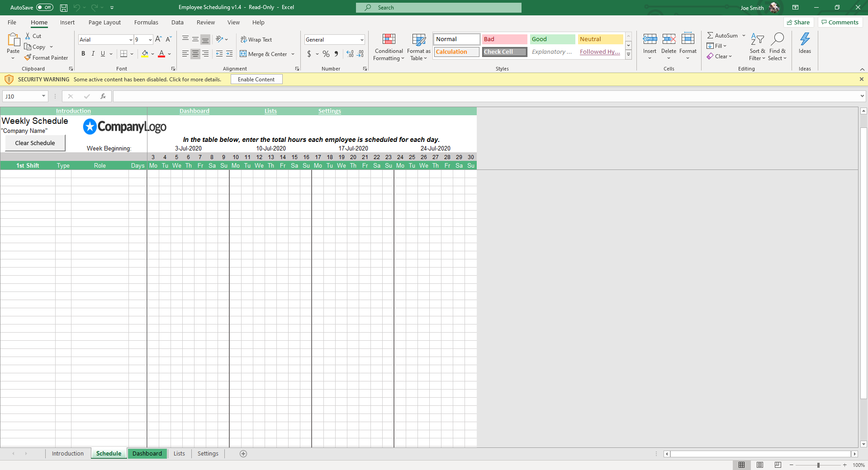Open Sort & Filter

click(x=757, y=47)
